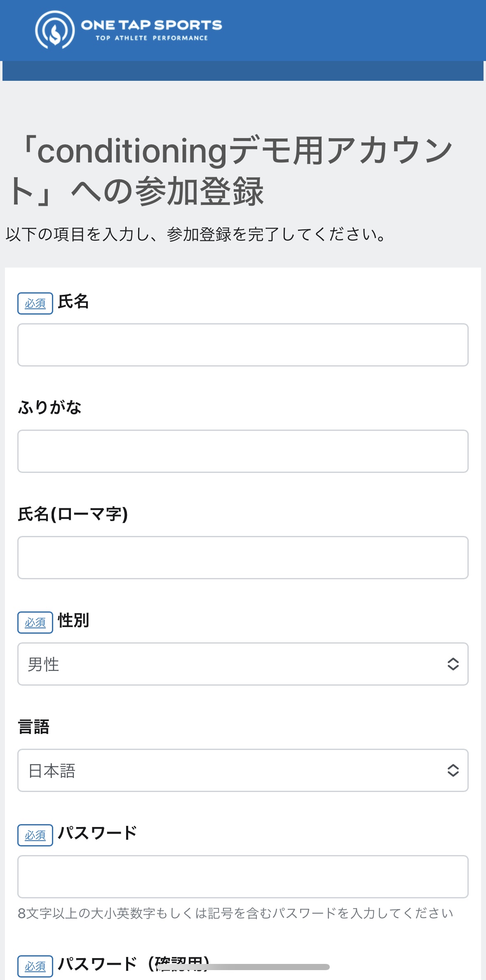The image size is (486, 980).
Task: Click the ONE TAP SPORTS wordmark text
Action: tap(151, 25)
